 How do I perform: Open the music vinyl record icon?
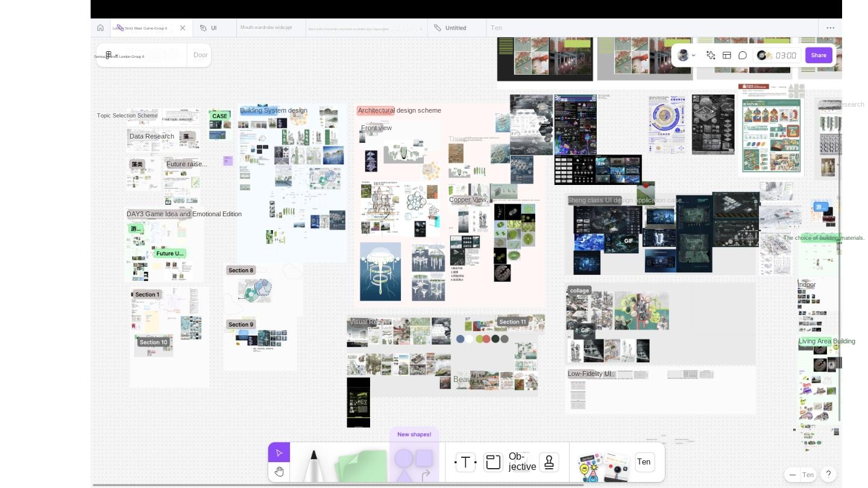[763, 55]
